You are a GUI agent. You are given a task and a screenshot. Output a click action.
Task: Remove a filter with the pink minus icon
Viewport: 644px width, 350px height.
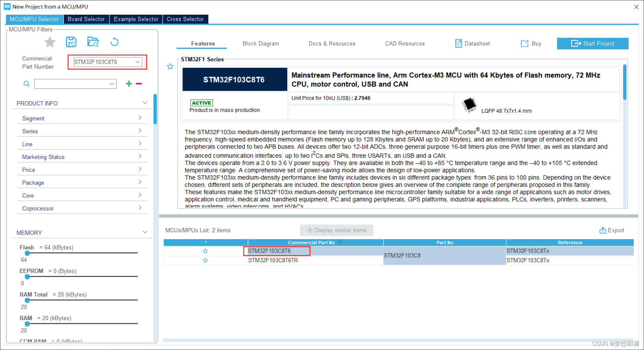[x=139, y=84]
